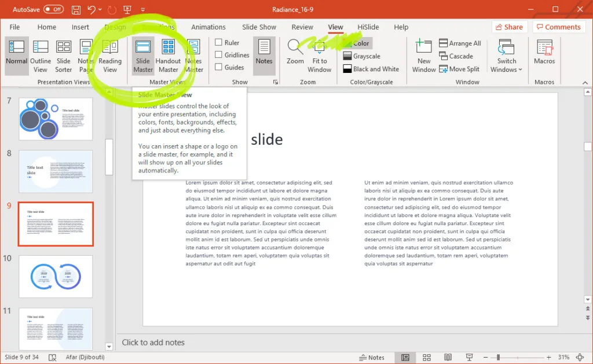Open the Comments button

559,27
